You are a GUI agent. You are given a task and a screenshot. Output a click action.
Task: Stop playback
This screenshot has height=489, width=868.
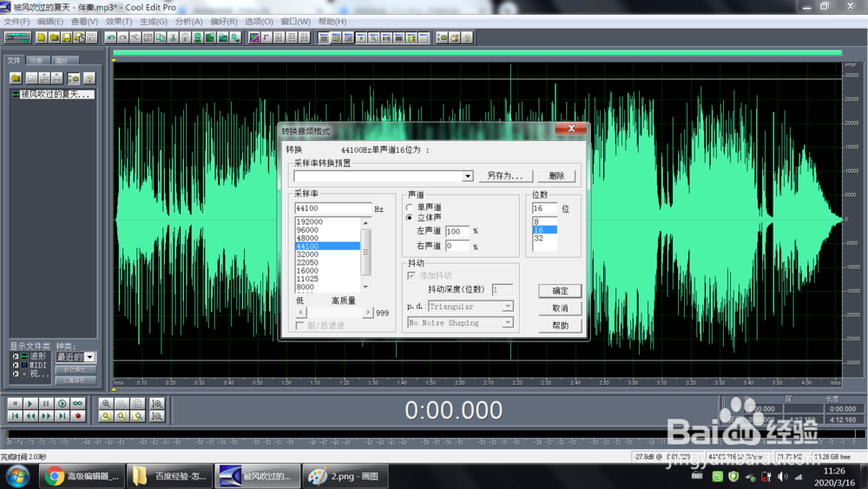pyautogui.click(x=15, y=404)
